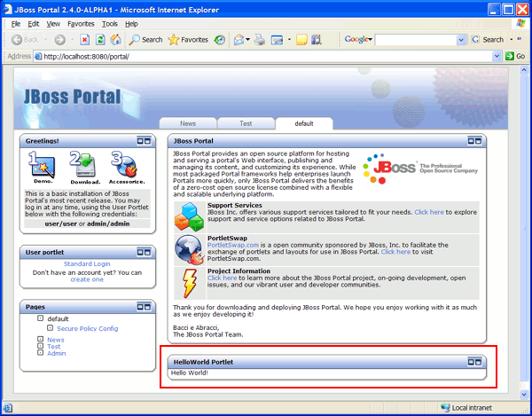Switch to the News portal tab
532x416 pixels.
point(188,124)
